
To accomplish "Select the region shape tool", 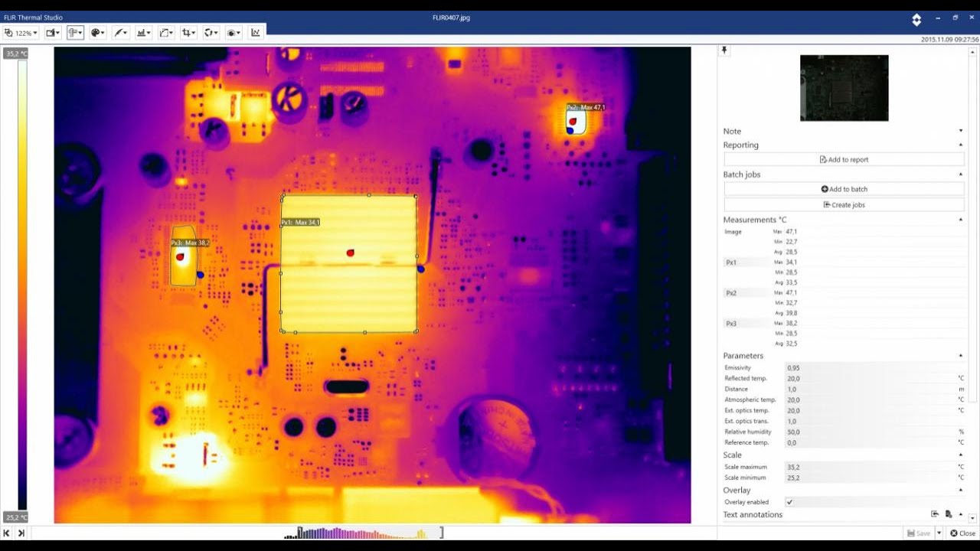I will click(x=166, y=33).
